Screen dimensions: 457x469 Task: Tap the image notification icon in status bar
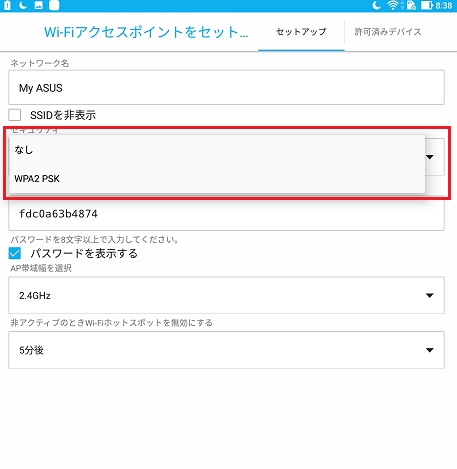click(x=39, y=5)
